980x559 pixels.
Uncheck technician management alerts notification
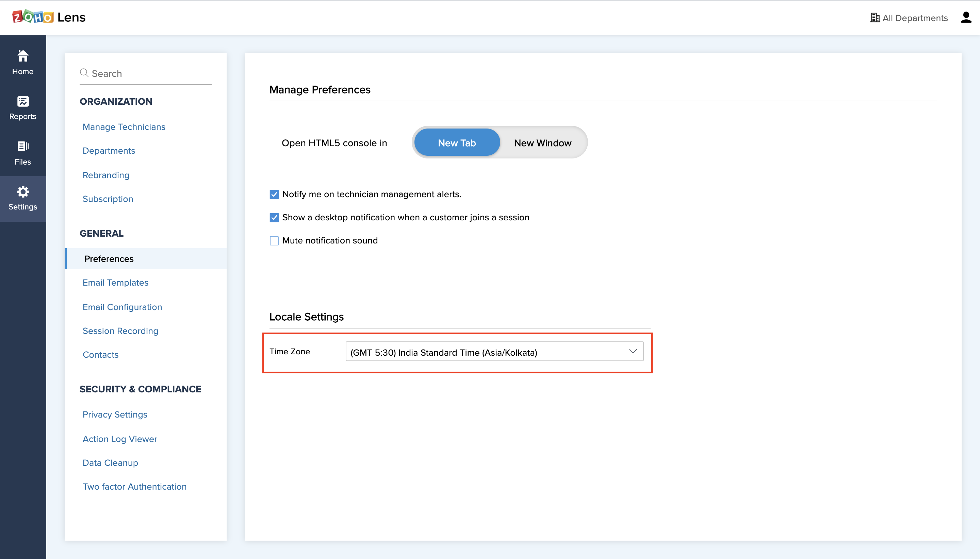[274, 194]
